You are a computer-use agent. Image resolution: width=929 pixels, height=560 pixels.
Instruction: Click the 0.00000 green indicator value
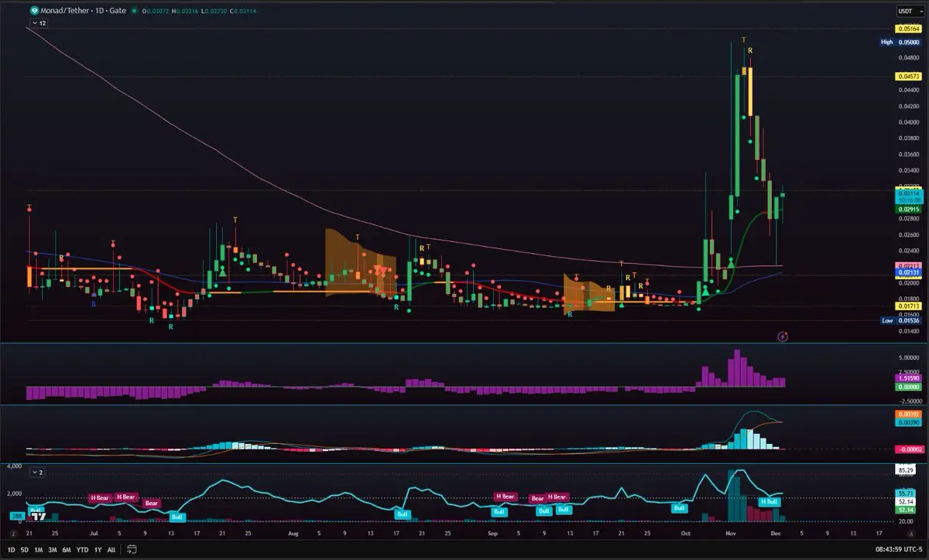click(x=907, y=385)
